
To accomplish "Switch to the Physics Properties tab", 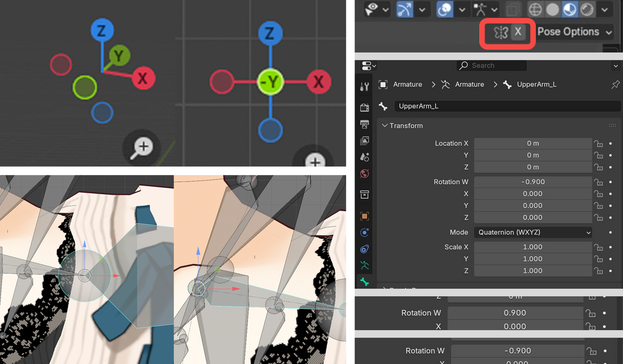I will click(x=364, y=233).
